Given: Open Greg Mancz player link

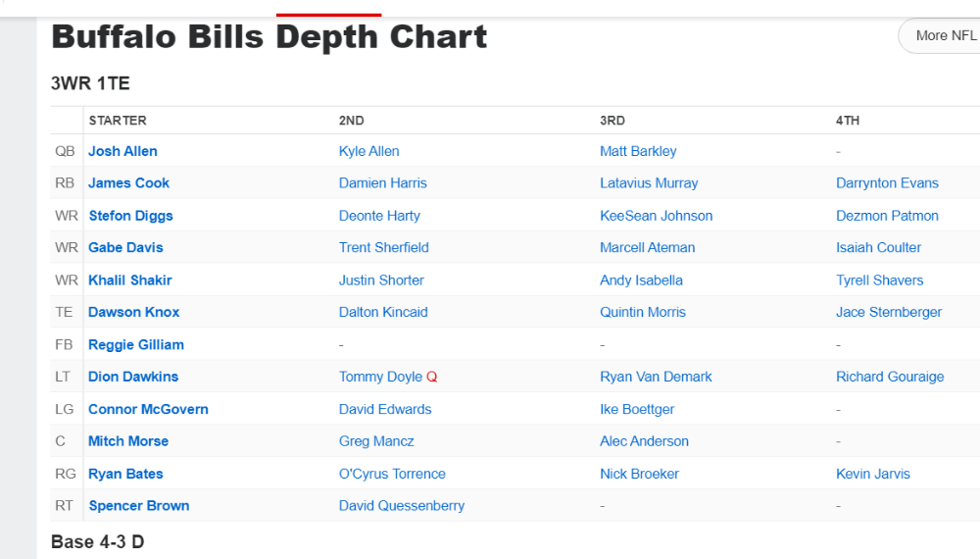Looking at the screenshot, I should (376, 440).
